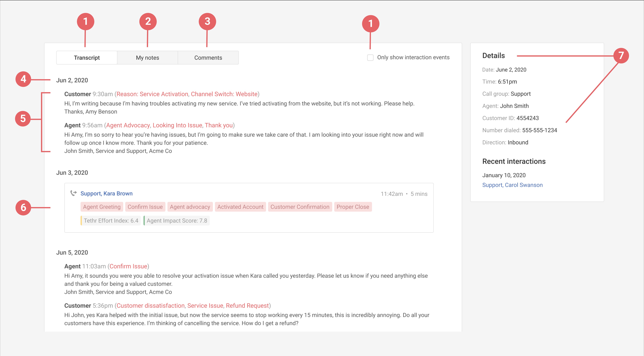Click the outbound call icon beside Kara Brown
This screenshot has height=356, width=644.
[74, 193]
